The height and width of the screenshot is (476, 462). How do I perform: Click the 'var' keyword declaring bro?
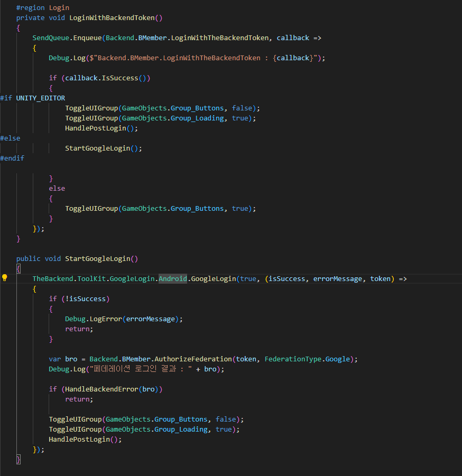54,359
